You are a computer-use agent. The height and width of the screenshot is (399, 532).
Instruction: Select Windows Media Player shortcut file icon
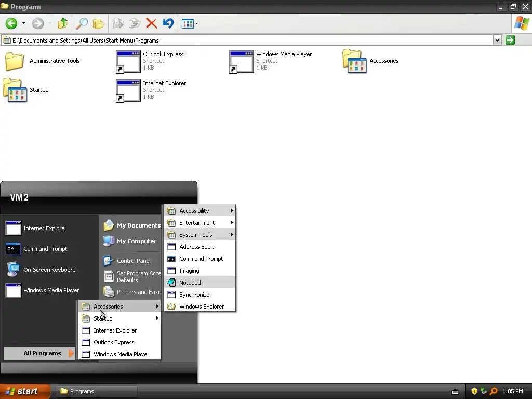tap(241, 61)
